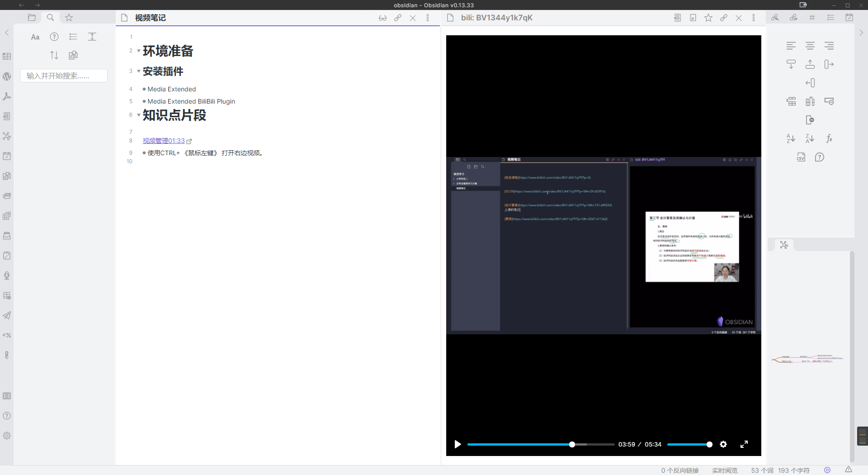Open Obsidian settings gear in ribbon
868x475 pixels.
click(7, 436)
